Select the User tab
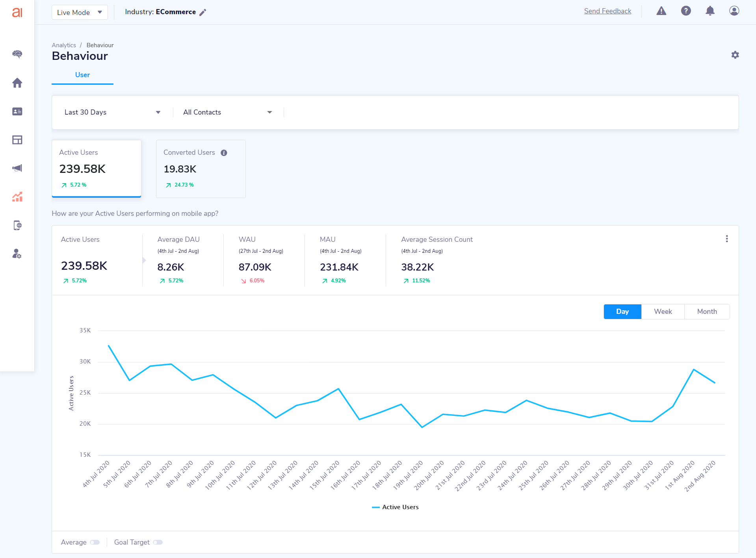The height and width of the screenshot is (558, 756). click(x=82, y=75)
